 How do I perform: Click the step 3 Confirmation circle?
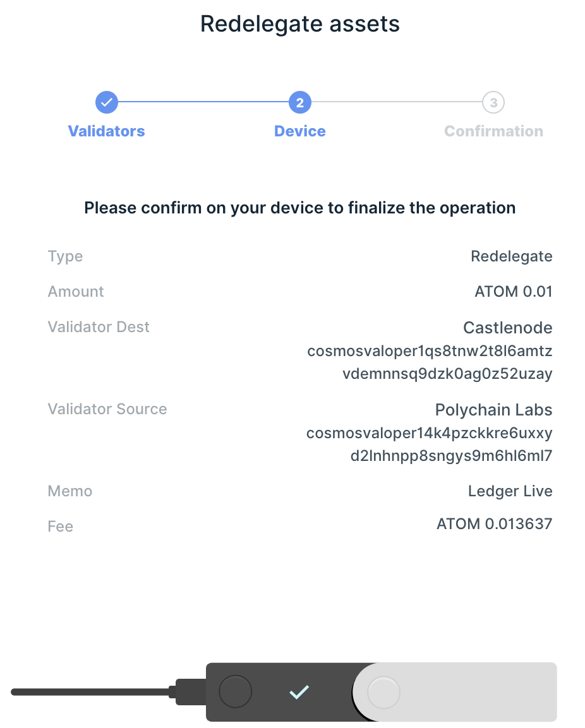coord(493,102)
